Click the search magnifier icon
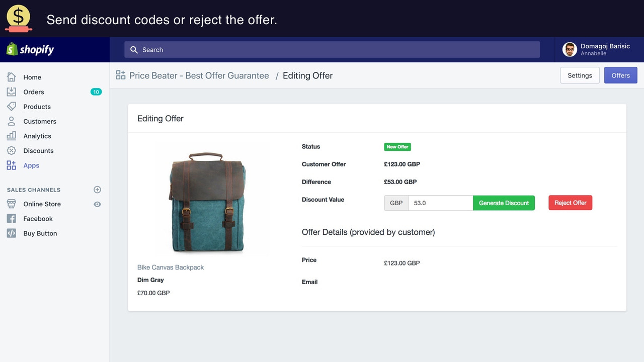This screenshot has width=644, height=362. [x=134, y=49]
